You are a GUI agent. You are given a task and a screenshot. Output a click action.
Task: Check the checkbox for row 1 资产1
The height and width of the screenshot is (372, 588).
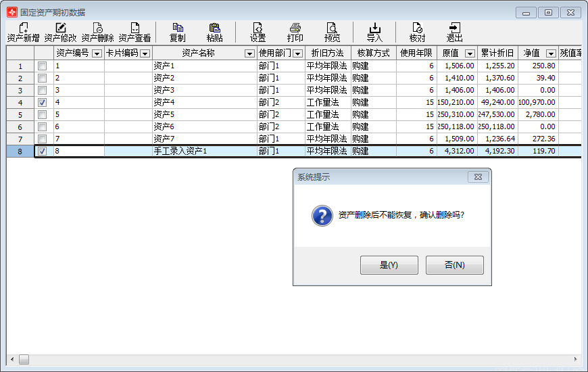[x=43, y=66]
